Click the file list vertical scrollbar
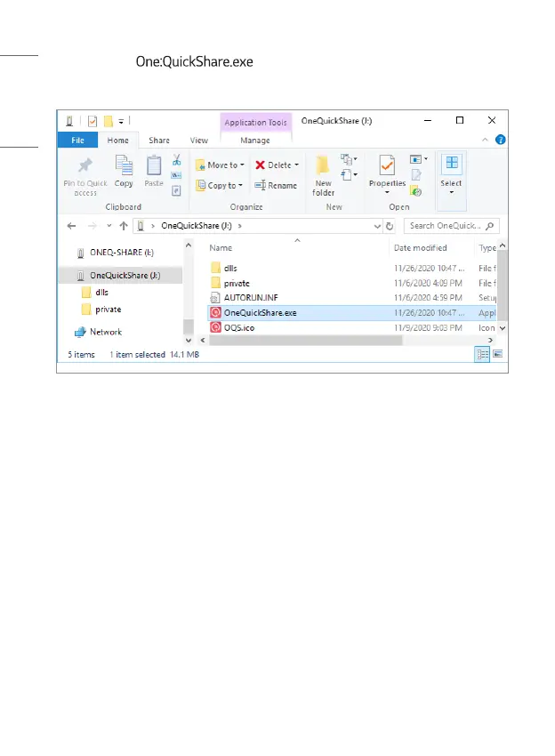555x756 pixels. pyautogui.click(x=502, y=286)
